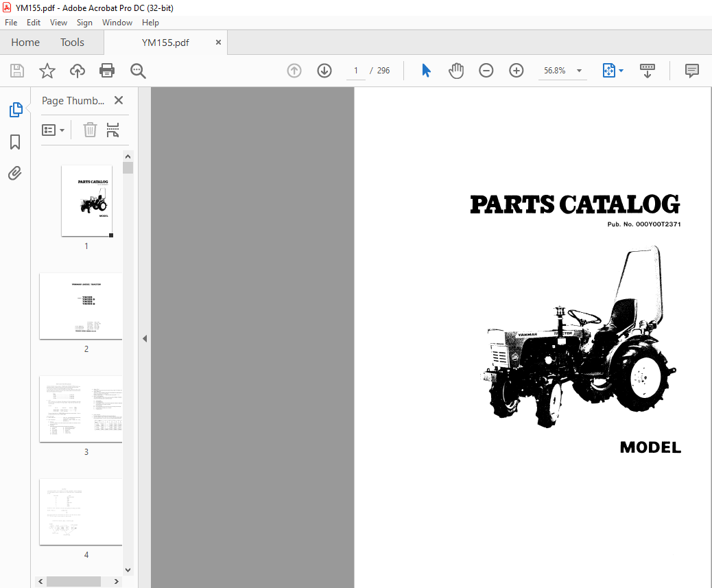Screen dimensions: 712x588
Task: Click the Save file icon
Action: coord(17,71)
